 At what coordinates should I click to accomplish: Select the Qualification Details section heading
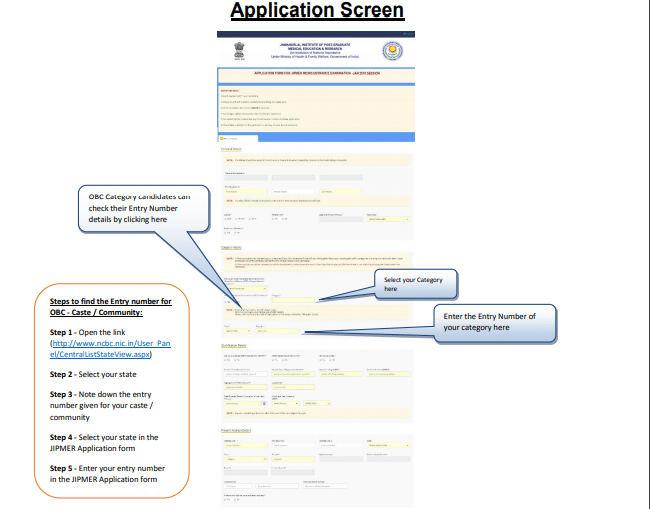click(239, 345)
